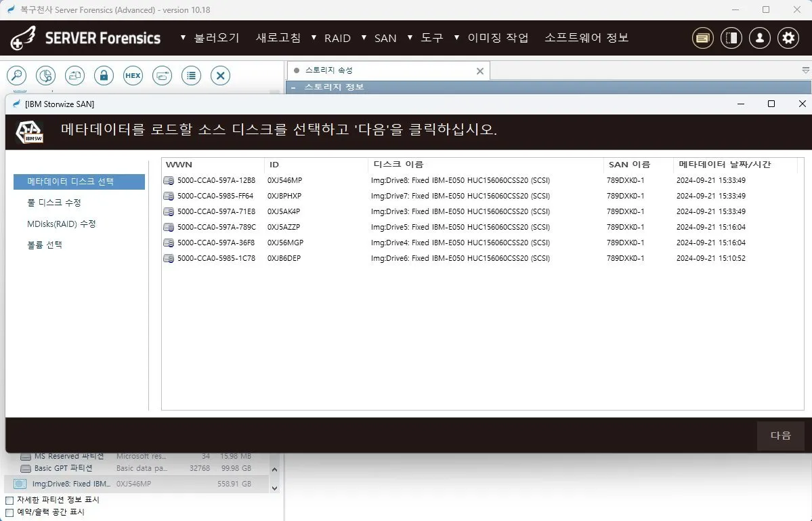812x521 pixels.
Task: Select Img:Drive8 row showing 558.91 GB
Action: tap(136, 484)
